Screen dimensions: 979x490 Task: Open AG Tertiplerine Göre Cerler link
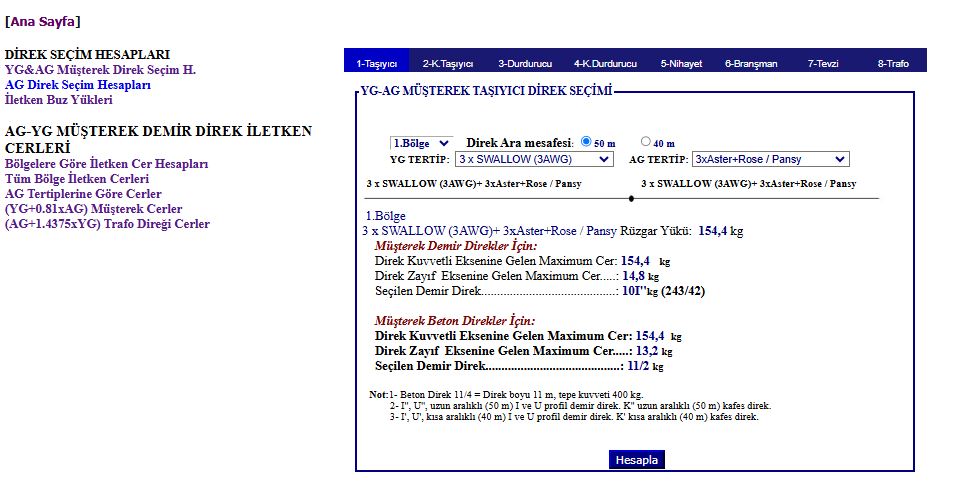point(83,194)
